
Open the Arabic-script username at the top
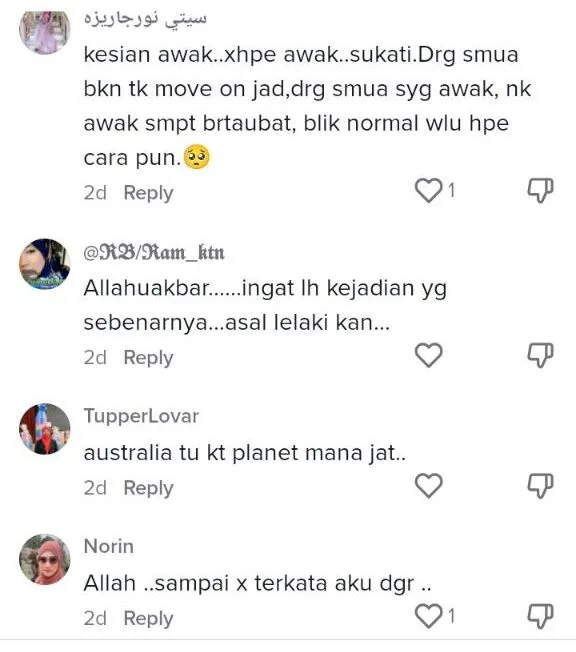click(145, 19)
